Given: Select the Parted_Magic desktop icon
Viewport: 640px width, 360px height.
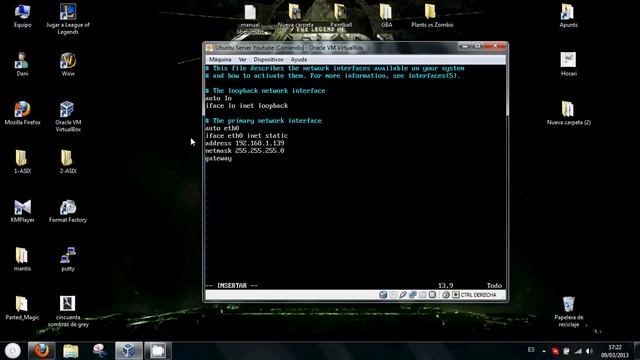Looking at the screenshot, I should pyautogui.click(x=22, y=309).
